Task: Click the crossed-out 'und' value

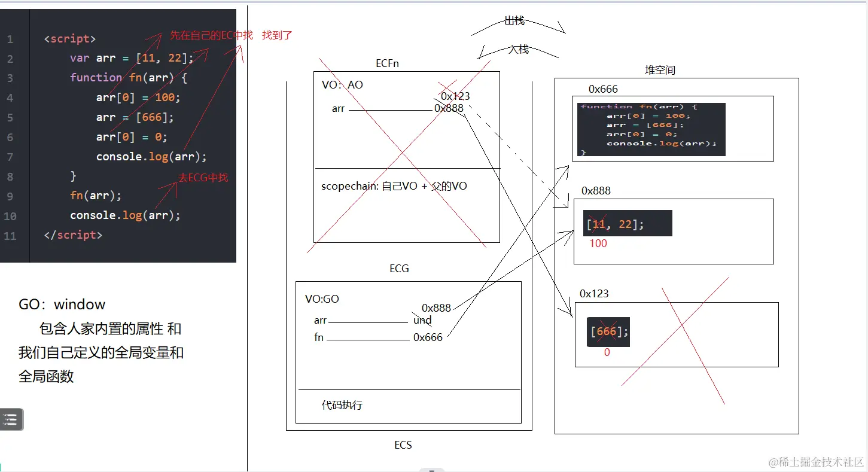Action: pos(422,320)
